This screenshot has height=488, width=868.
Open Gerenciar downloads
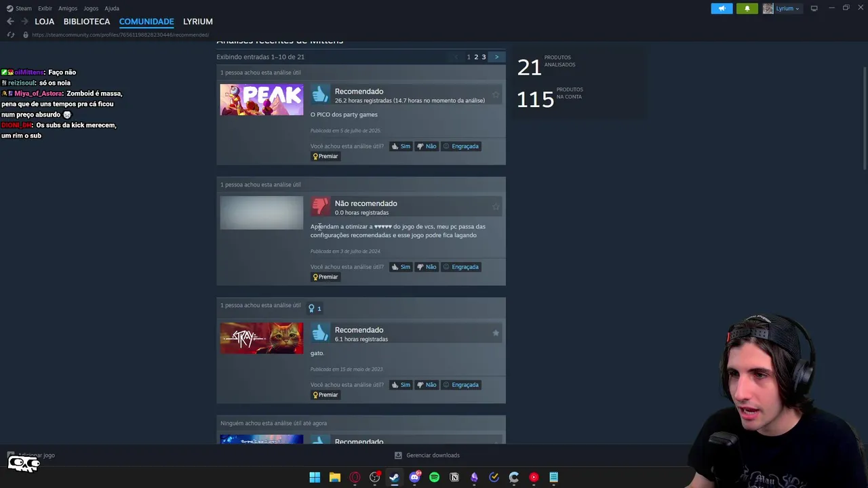[427, 455]
